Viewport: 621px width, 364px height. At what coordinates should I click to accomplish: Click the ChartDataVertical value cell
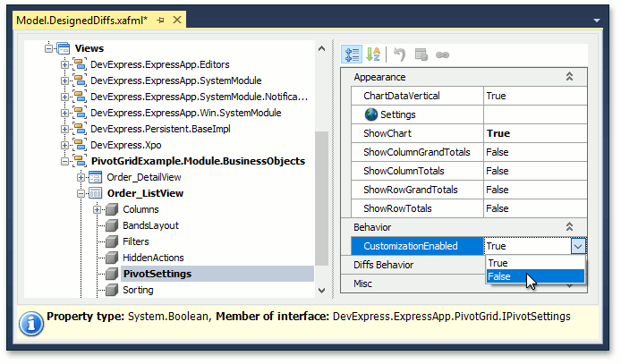(x=535, y=96)
